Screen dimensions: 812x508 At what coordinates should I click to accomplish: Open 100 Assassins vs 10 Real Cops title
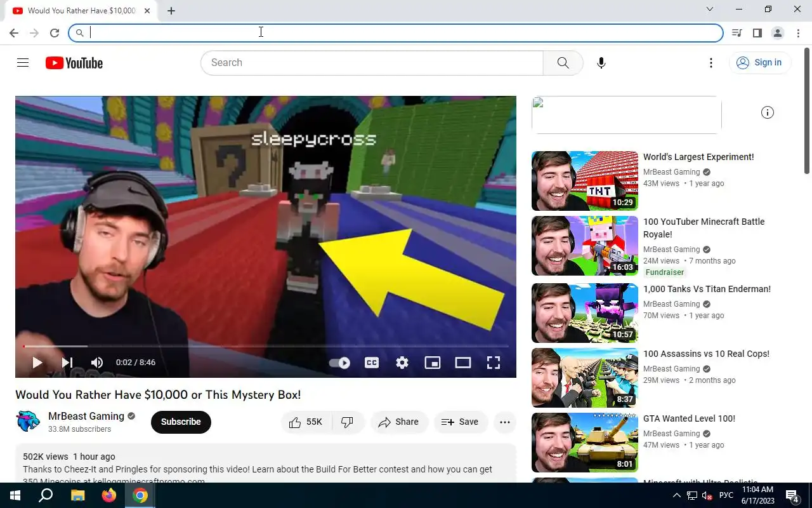(706, 354)
